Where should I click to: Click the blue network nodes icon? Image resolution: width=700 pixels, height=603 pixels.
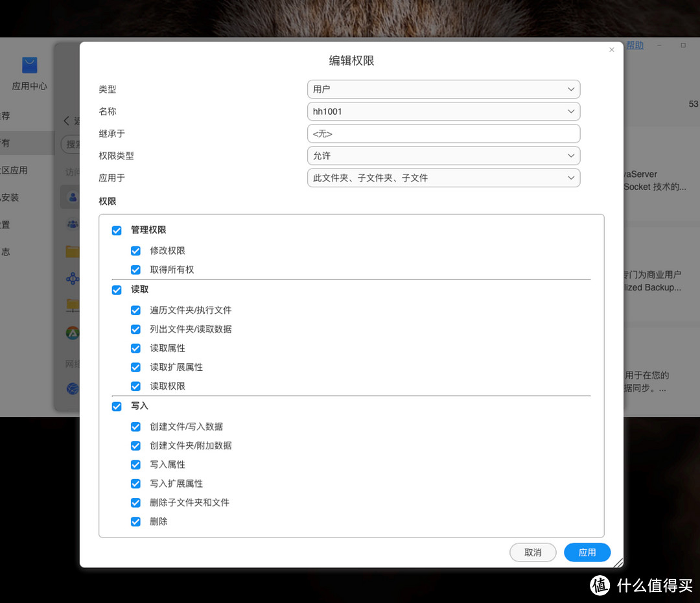pyautogui.click(x=72, y=279)
